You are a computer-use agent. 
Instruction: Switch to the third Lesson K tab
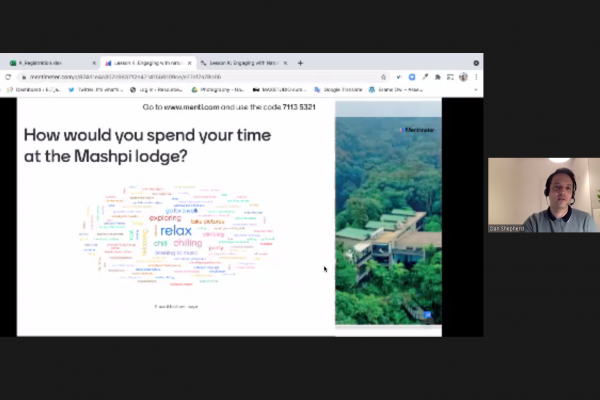point(243,63)
